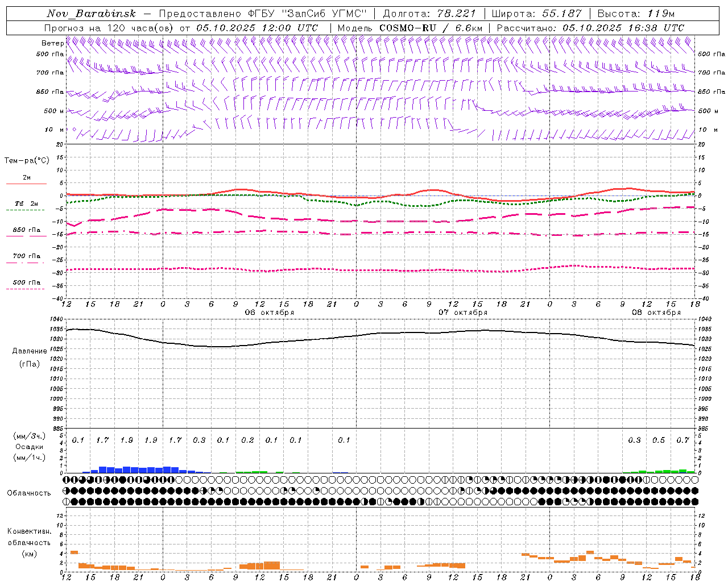Select the 700 гПа temperature legend entry
The height and width of the screenshot is (582, 728).
tap(27, 256)
